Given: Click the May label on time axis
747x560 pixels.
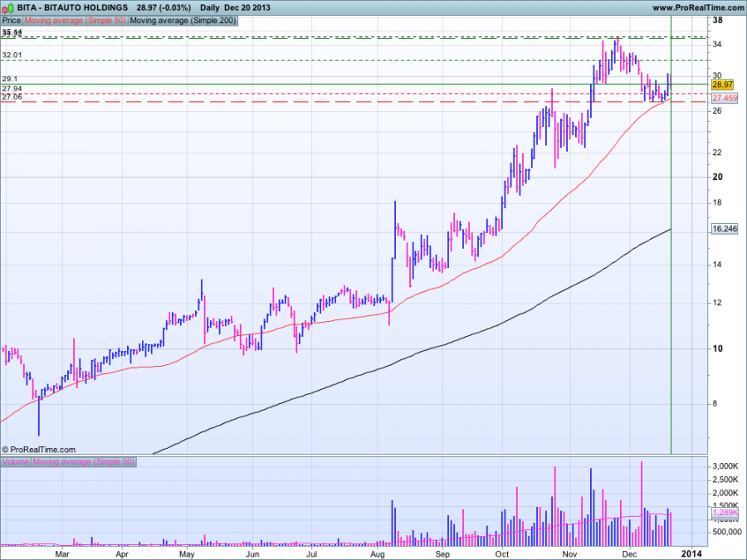Looking at the screenshot, I should [x=187, y=554].
